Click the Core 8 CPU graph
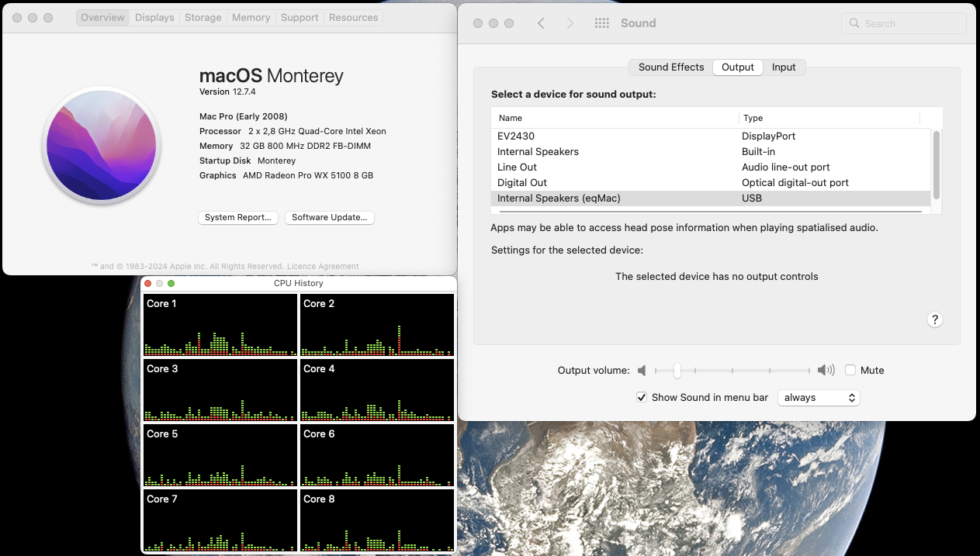 (x=377, y=520)
